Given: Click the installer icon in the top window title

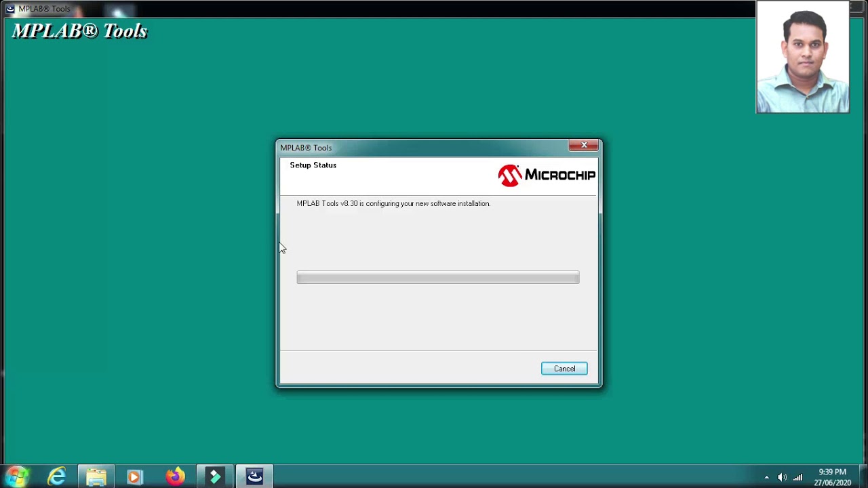Looking at the screenshot, I should (10, 9).
